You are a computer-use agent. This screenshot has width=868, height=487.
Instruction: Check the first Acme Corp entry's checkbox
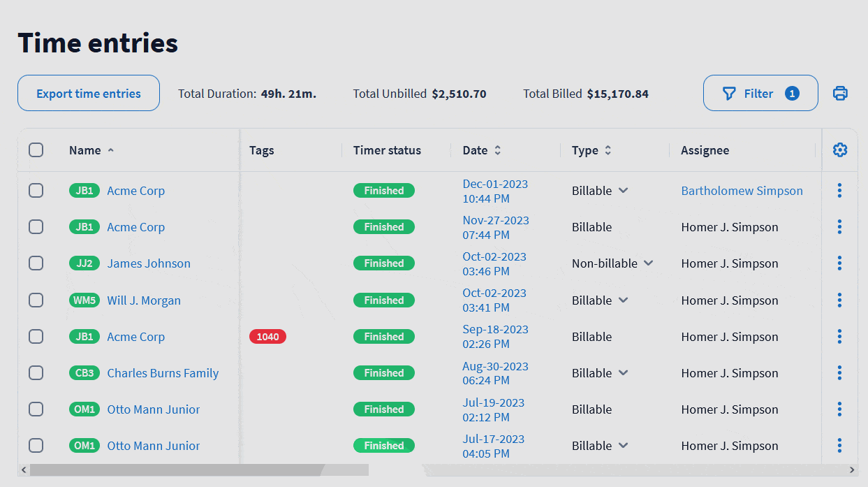36,190
